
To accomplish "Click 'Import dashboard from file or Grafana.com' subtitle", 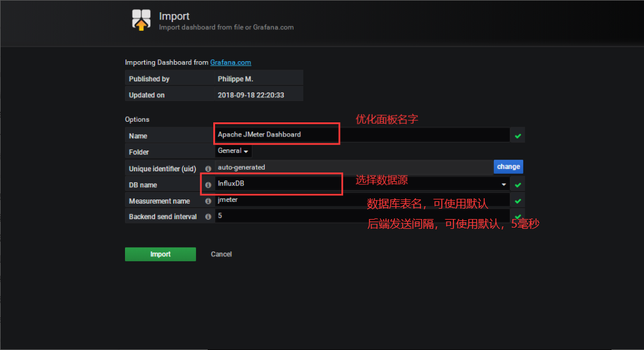I will (226, 28).
